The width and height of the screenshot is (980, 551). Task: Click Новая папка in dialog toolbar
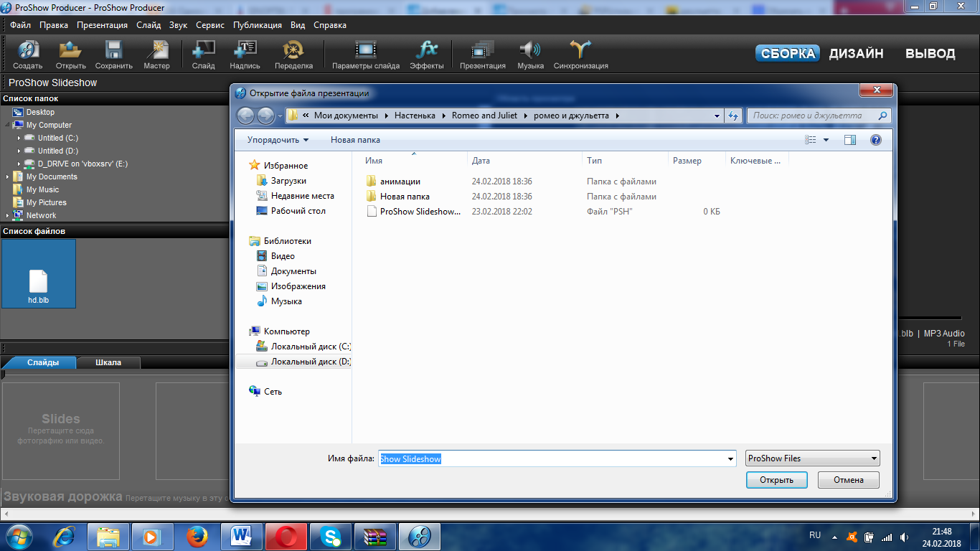(x=355, y=140)
